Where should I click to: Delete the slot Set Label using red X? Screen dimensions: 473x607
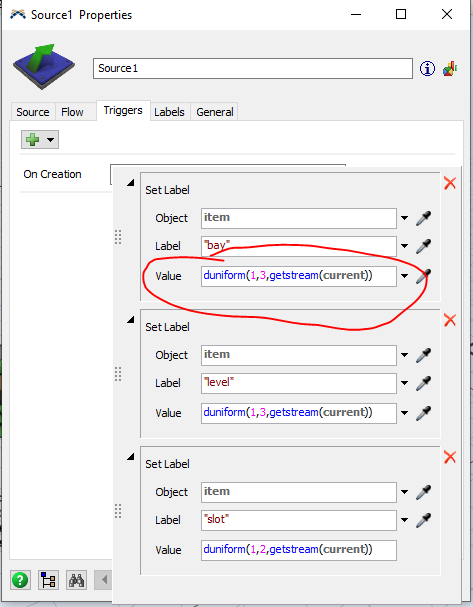(450, 457)
